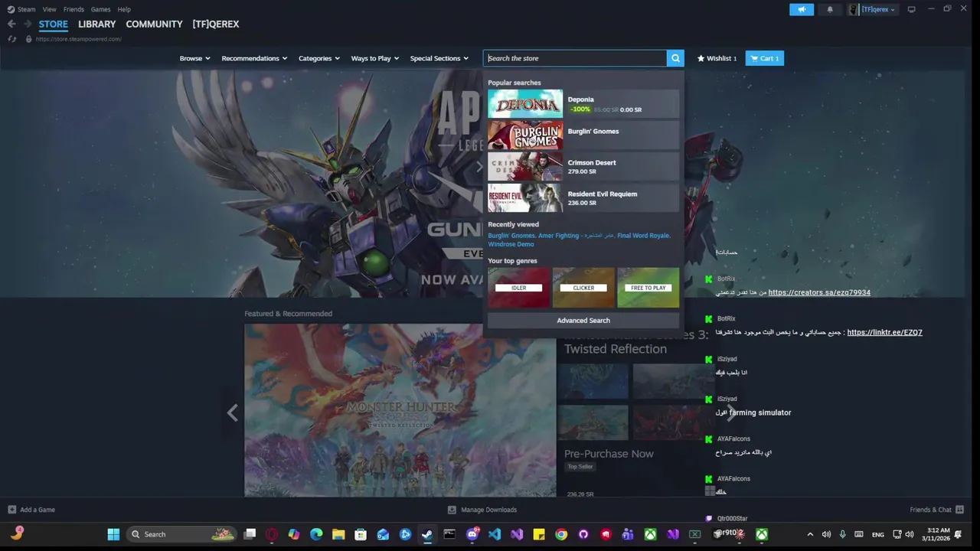Viewport: 980px width, 551px height.
Task: Open taskbar clock showing 3:12 AM
Action: click(x=936, y=534)
